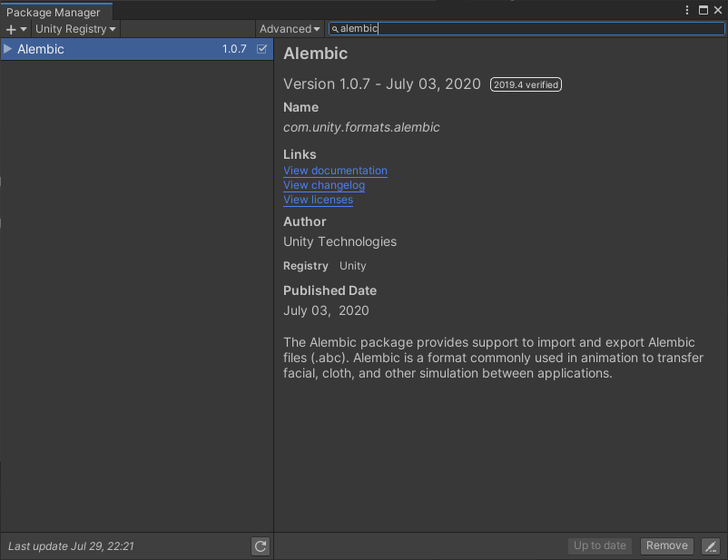Click the search magnifier icon
The height and width of the screenshot is (560, 728).
coord(335,29)
